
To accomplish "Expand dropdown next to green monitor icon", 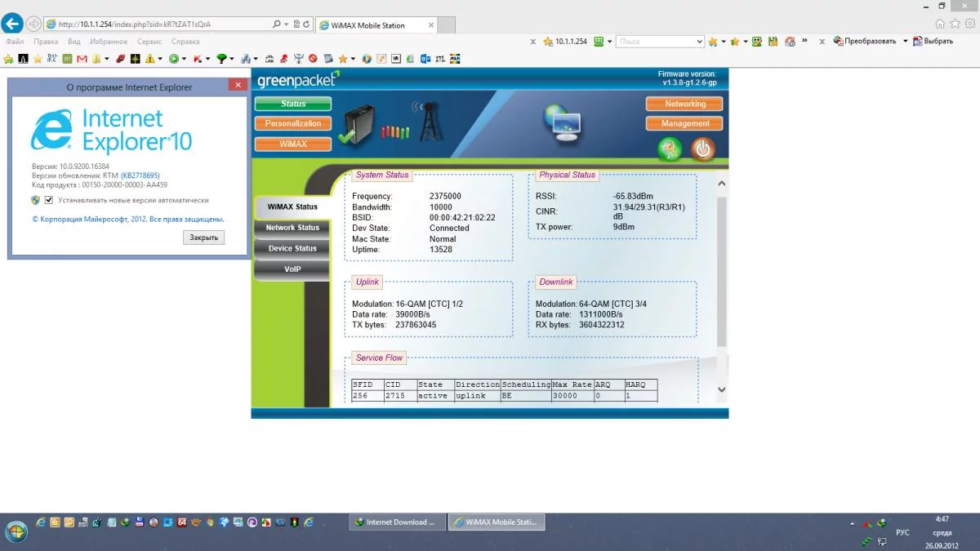I will [610, 41].
